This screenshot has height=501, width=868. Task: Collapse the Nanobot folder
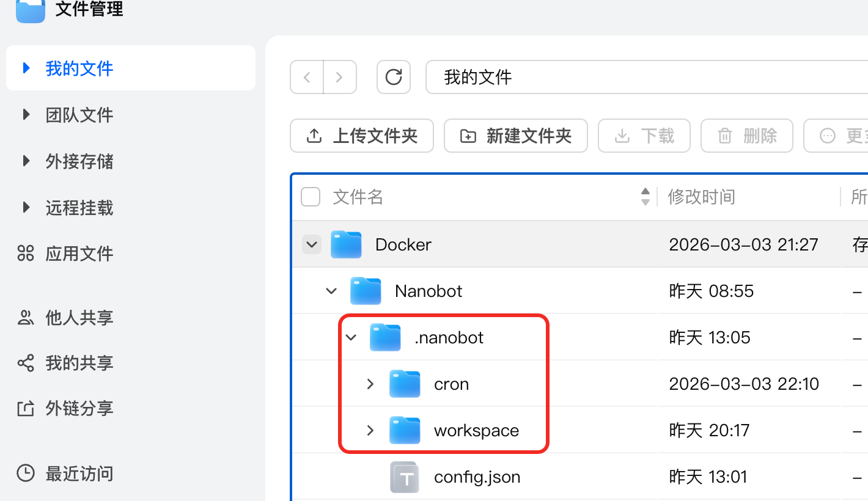pyautogui.click(x=331, y=291)
